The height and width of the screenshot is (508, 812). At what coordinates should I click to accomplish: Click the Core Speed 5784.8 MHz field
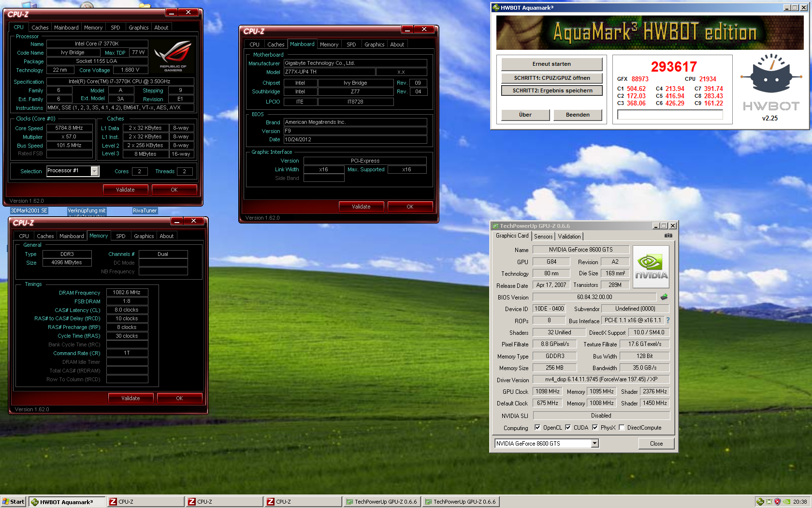[x=69, y=128]
